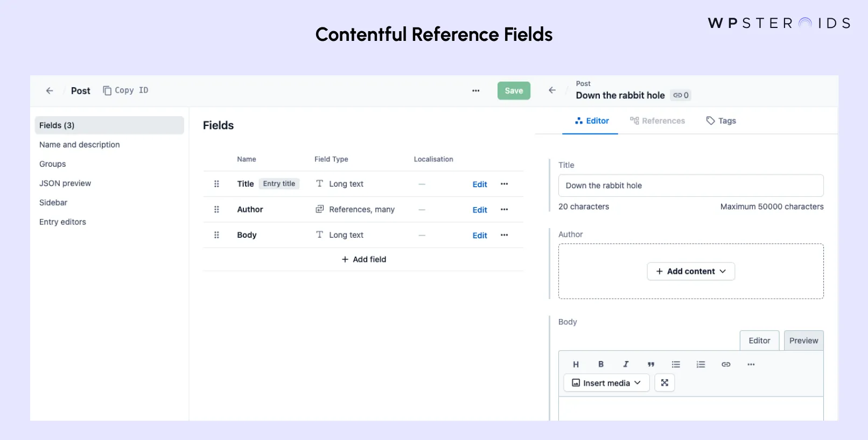
Task: Click the Title input with Down the rabbit hole
Action: (691, 186)
